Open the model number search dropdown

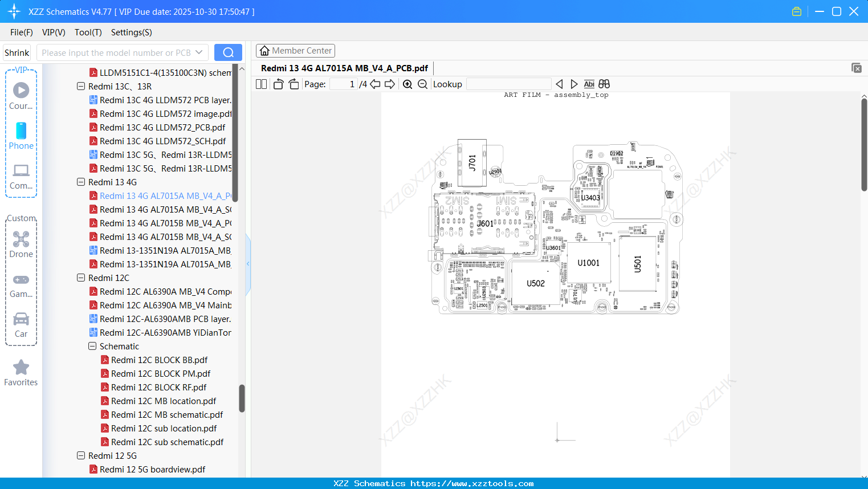(200, 52)
